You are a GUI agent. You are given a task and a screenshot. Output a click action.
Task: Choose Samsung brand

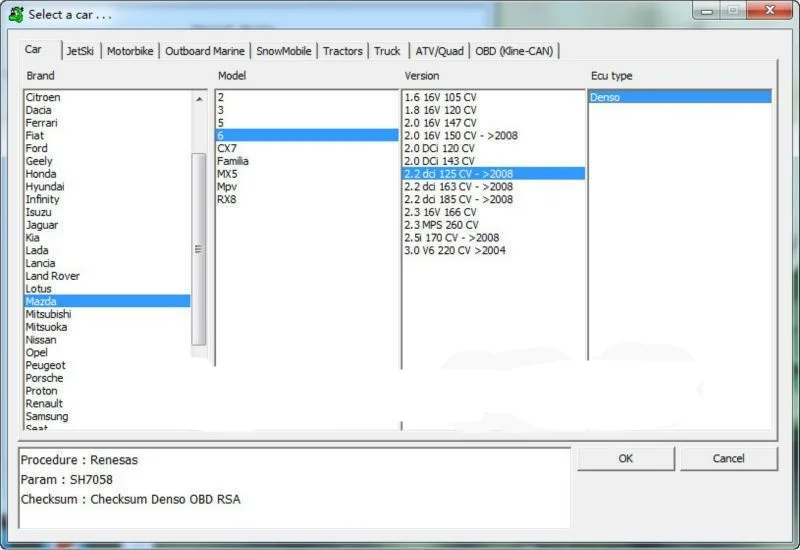pyautogui.click(x=107, y=416)
